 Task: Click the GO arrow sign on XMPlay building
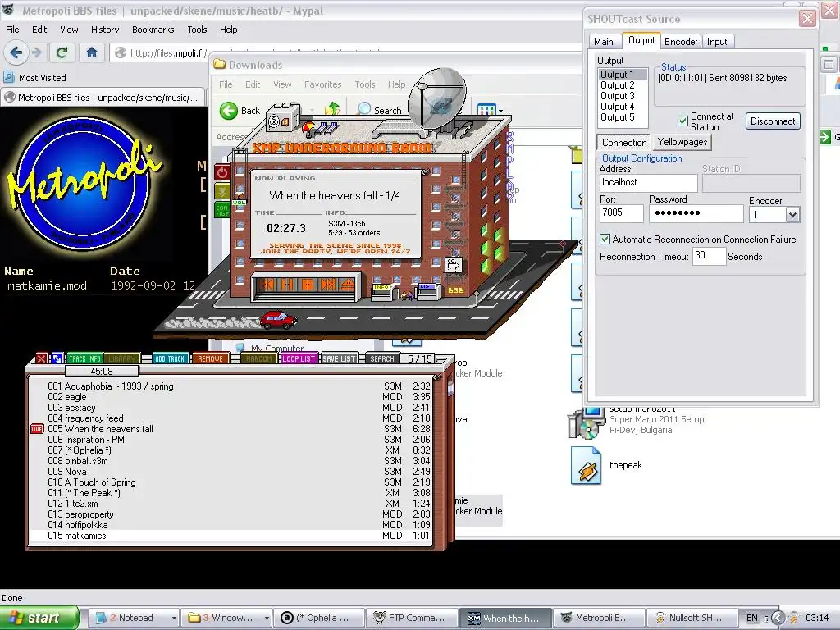tap(453, 264)
